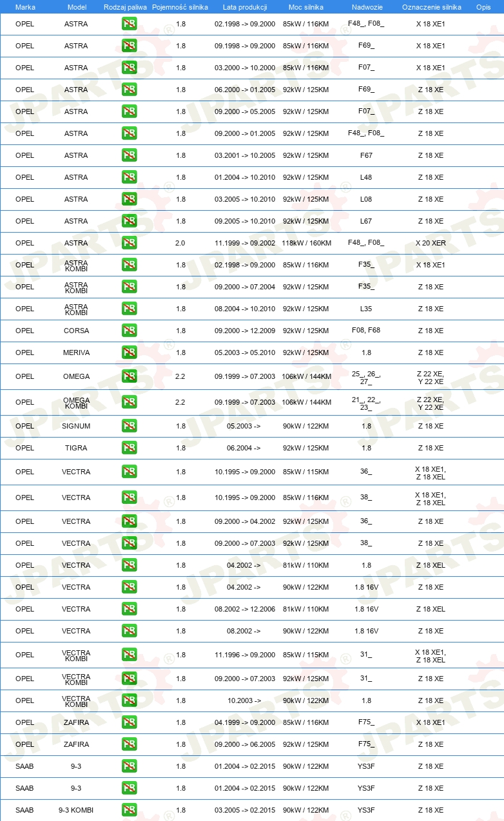Select the CORSA model cell
The height and width of the screenshot is (821, 504).
pyautogui.click(x=76, y=331)
